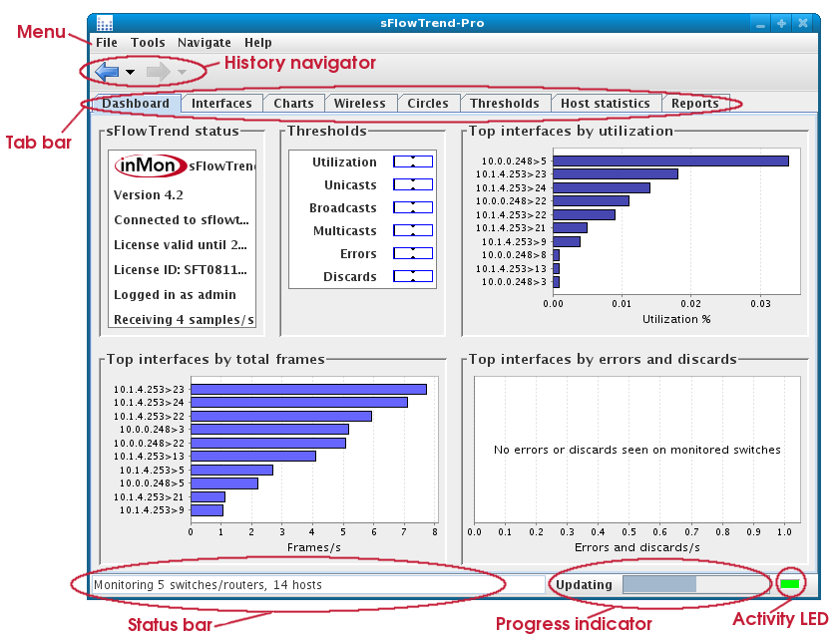Click the 10.1.4.253>24 utilization bar
The width and height of the screenshot is (840, 639).
(x=602, y=187)
